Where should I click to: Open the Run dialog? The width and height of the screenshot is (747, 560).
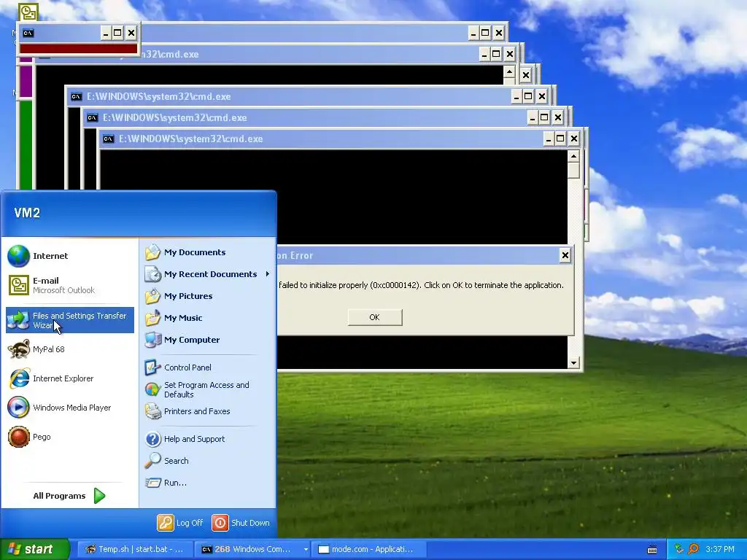point(207,483)
